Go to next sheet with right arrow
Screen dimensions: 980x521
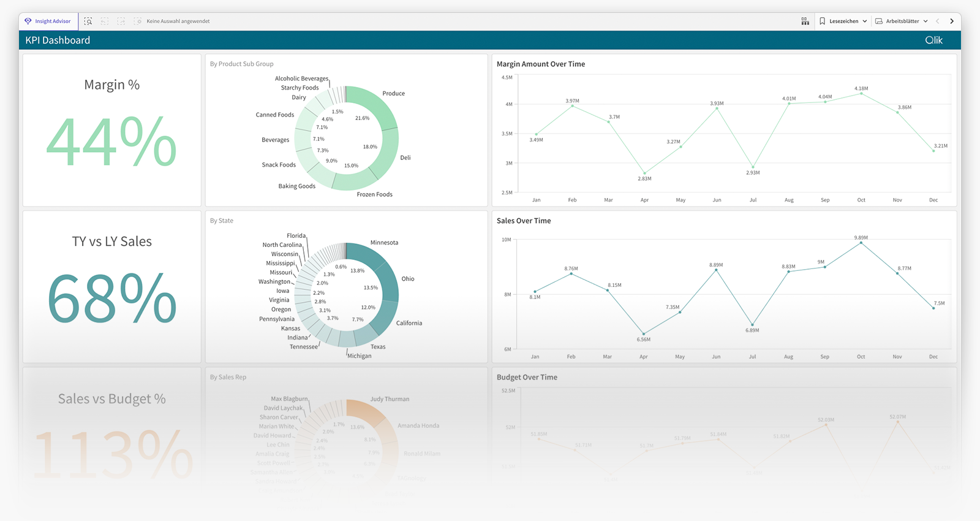952,21
